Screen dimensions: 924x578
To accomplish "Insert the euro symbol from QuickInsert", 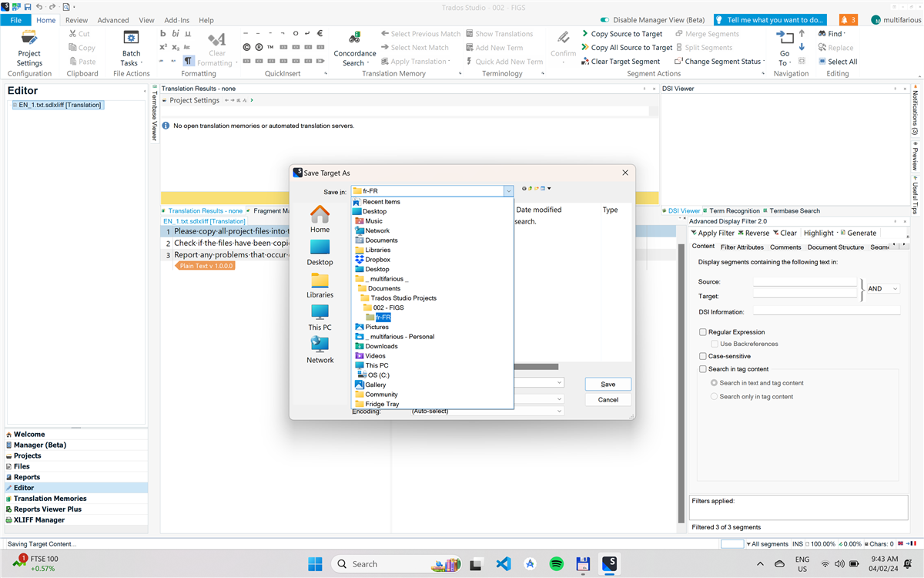I will [320, 34].
